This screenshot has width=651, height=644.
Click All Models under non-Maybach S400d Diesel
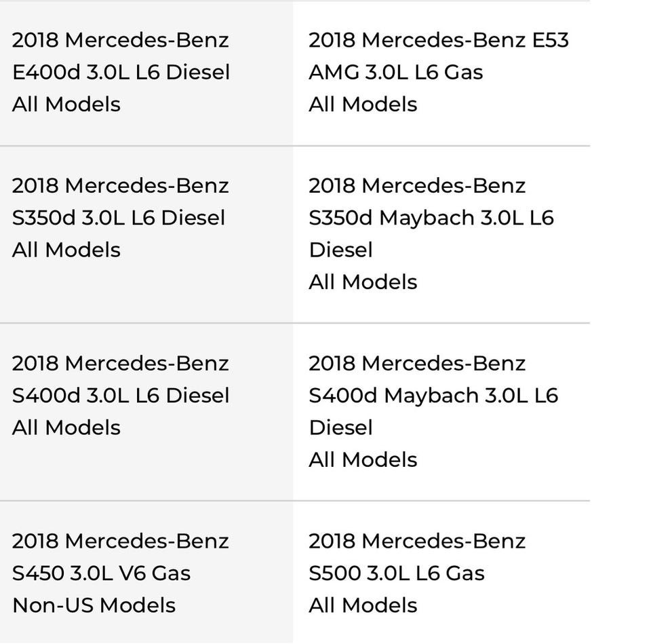tap(66, 428)
